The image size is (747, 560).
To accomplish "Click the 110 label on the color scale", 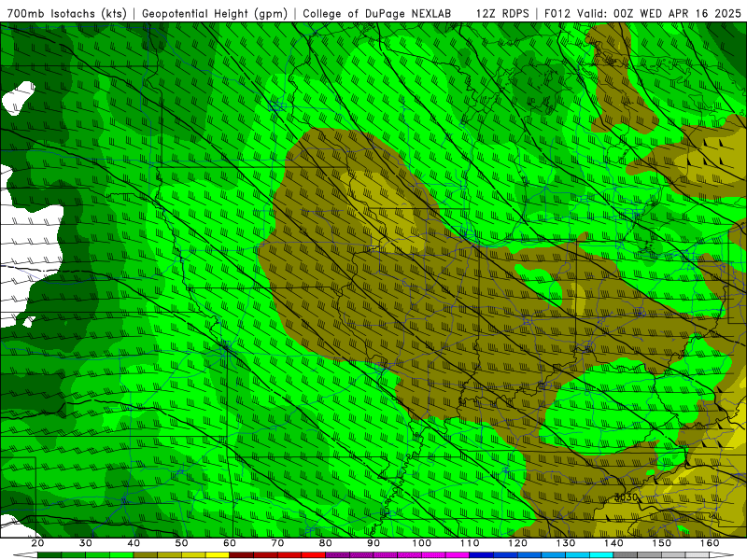I will click(470, 543).
